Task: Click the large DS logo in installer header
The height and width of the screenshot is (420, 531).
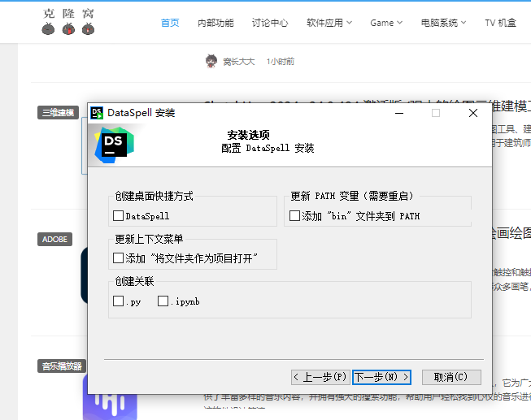Action: [115, 145]
